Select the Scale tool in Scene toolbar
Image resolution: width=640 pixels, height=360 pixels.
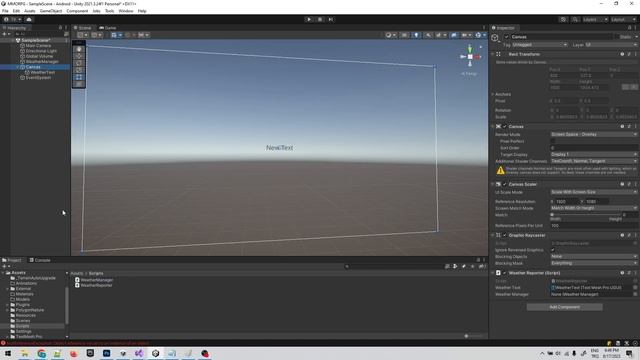click(x=79, y=70)
